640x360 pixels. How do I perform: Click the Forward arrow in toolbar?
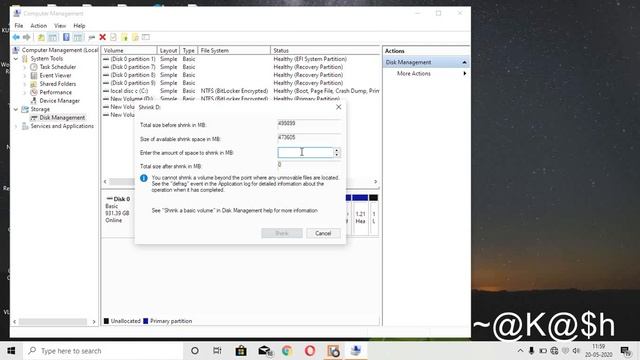tap(27, 38)
